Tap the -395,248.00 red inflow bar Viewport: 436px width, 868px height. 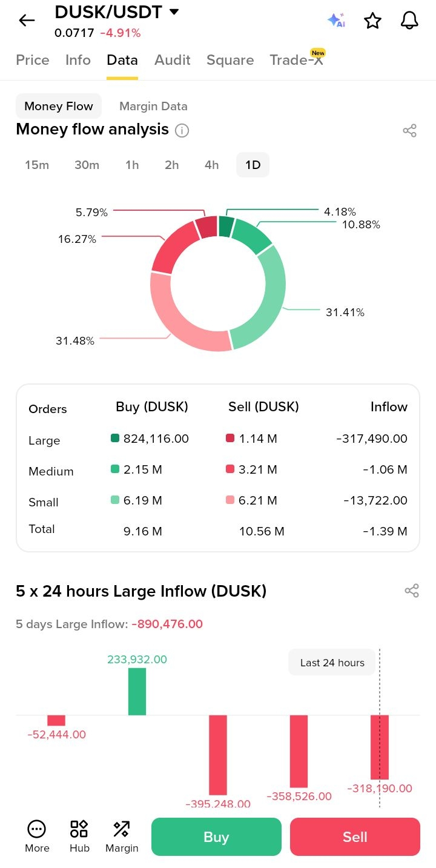[217, 755]
